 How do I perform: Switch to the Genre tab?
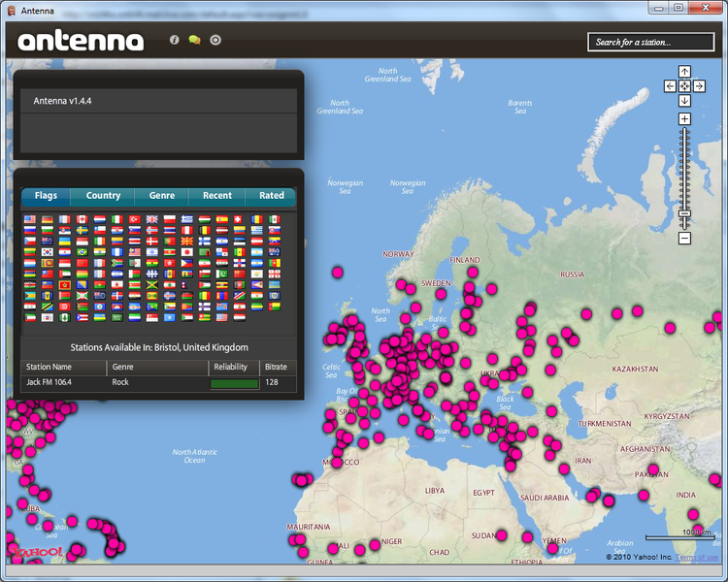point(161,196)
